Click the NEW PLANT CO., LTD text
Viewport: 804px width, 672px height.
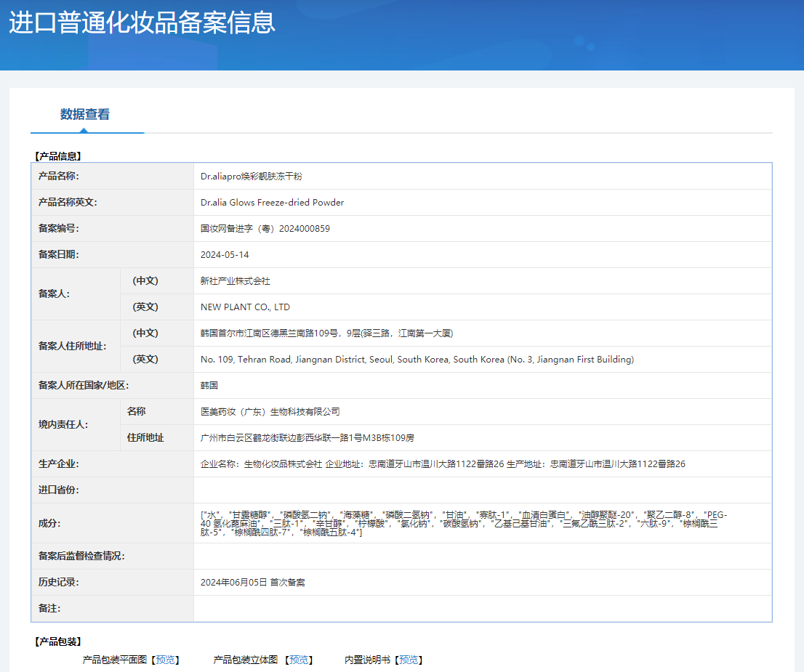click(x=245, y=307)
